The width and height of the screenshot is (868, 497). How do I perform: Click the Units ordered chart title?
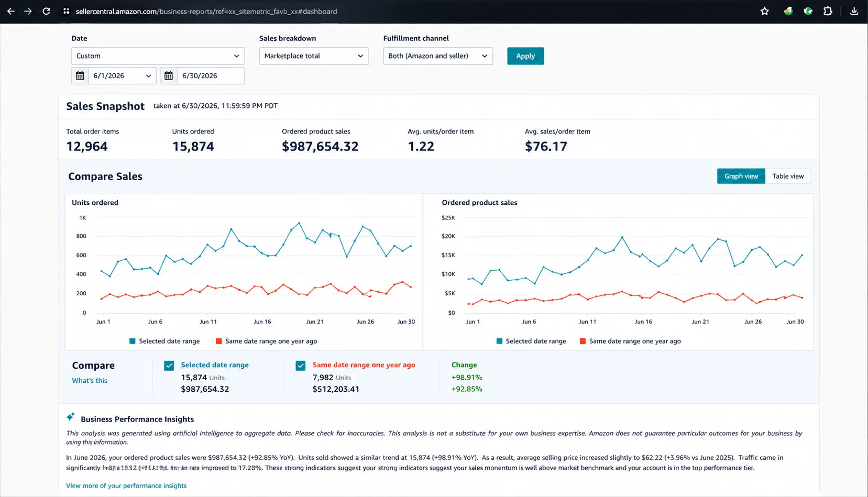point(95,203)
